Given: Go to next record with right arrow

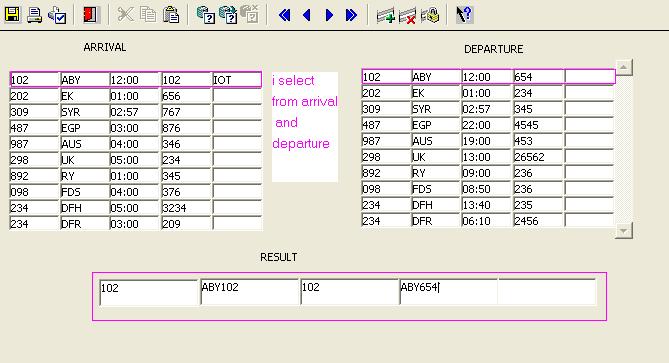Looking at the screenshot, I should [329, 15].
